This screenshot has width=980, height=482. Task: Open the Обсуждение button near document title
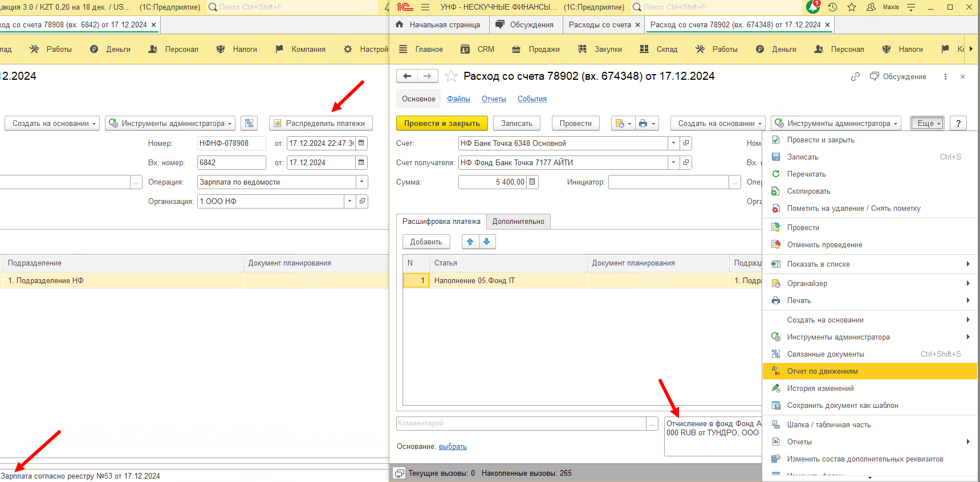898,76
